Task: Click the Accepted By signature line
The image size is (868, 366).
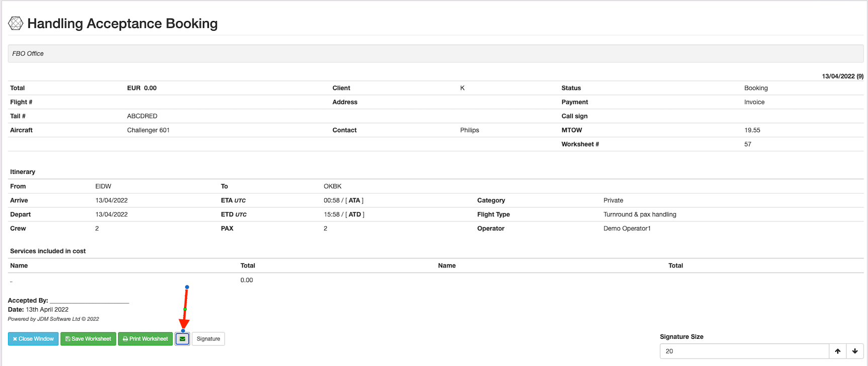Action: [x=90, y=301]
